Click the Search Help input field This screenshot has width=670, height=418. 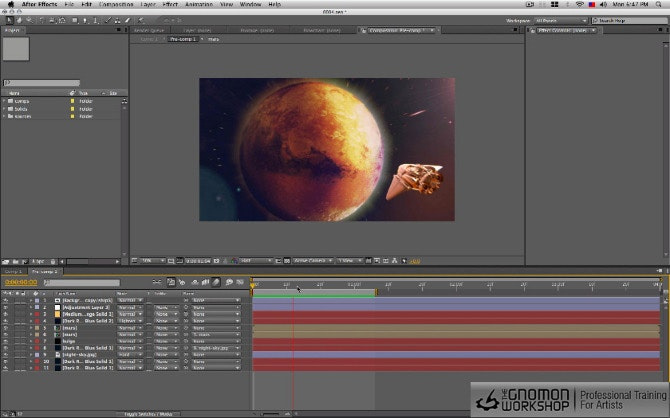pos(629,21)
